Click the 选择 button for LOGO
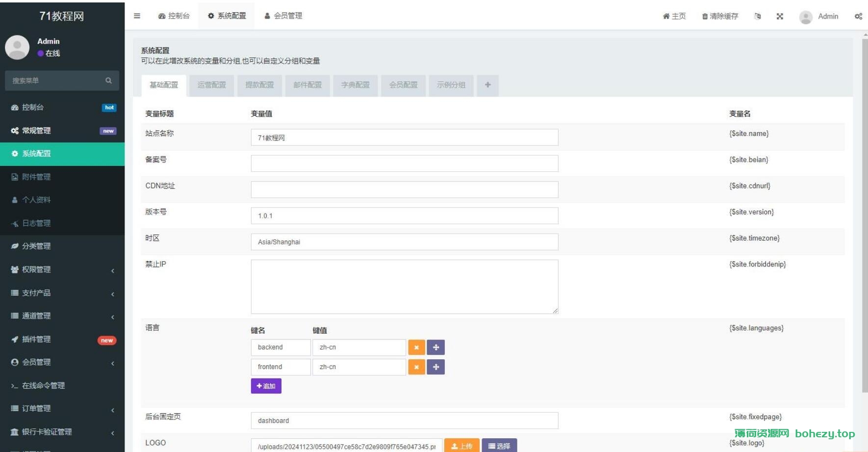The height and width of the screenshot is (452, 868). [x=499, y=446]
